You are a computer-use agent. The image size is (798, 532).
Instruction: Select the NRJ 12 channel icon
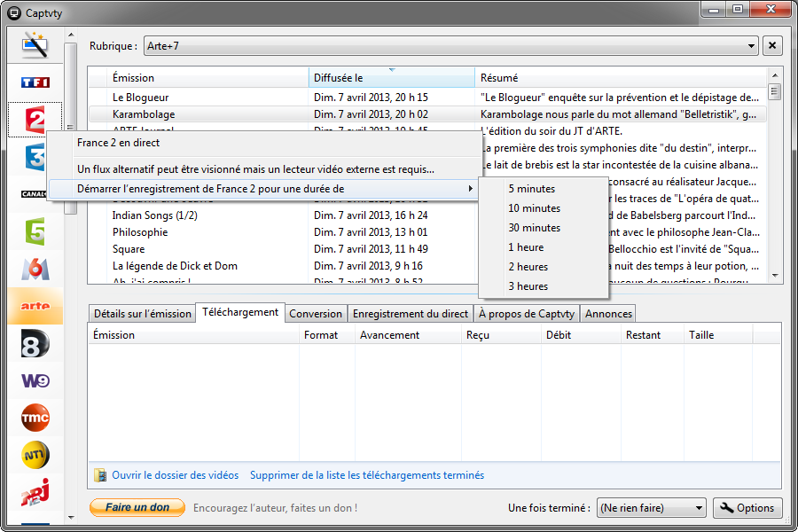[35, 492]
